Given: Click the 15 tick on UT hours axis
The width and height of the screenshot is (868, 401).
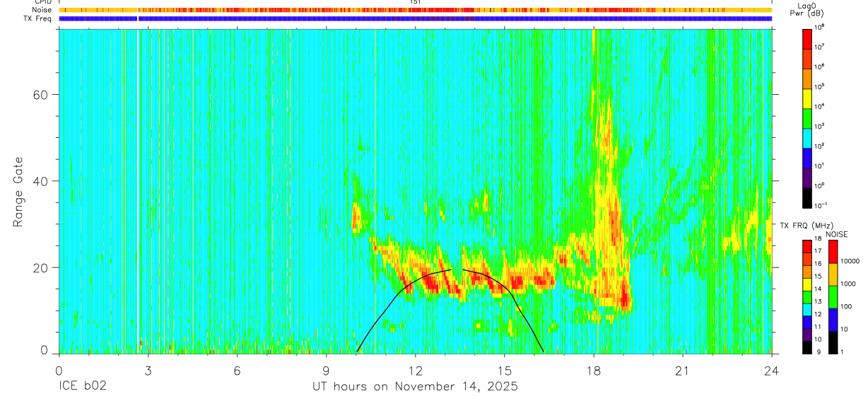Looking at the screenshot, I should tap(505, 371).
